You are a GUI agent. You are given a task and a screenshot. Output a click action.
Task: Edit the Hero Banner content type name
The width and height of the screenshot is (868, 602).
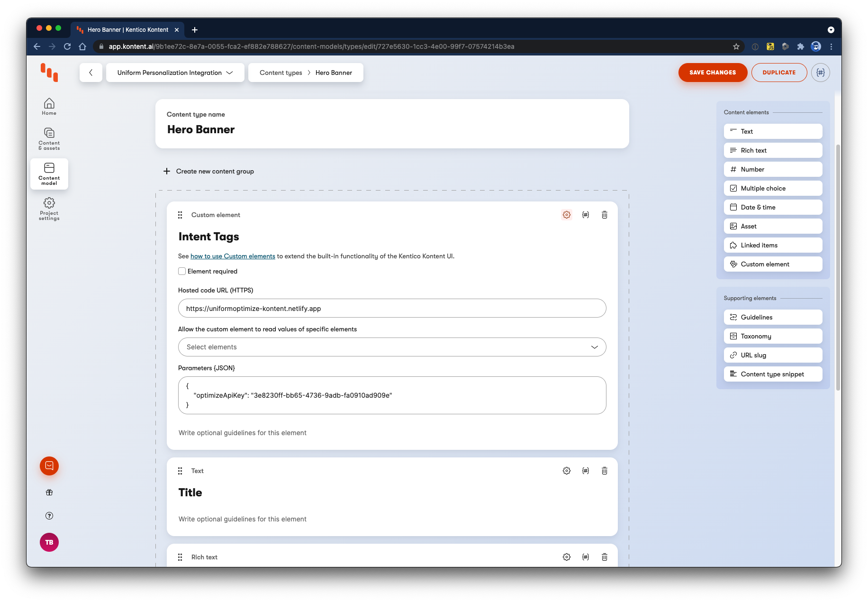[201, 129]
